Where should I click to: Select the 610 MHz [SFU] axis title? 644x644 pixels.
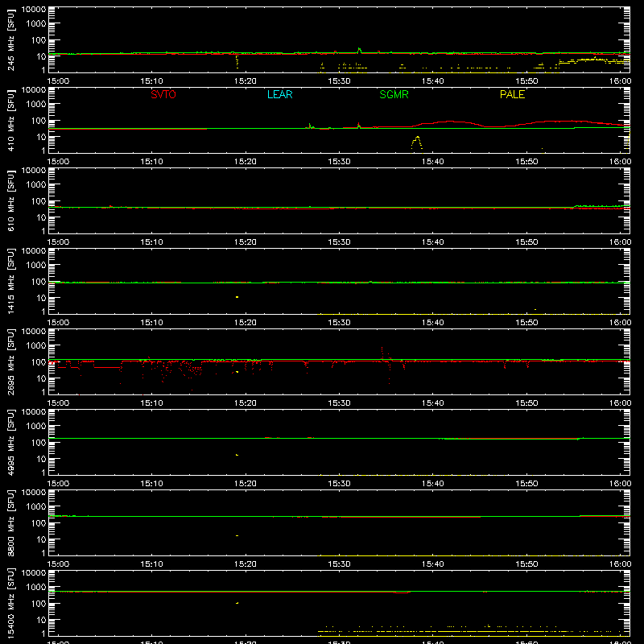click(x=10, y=200)
